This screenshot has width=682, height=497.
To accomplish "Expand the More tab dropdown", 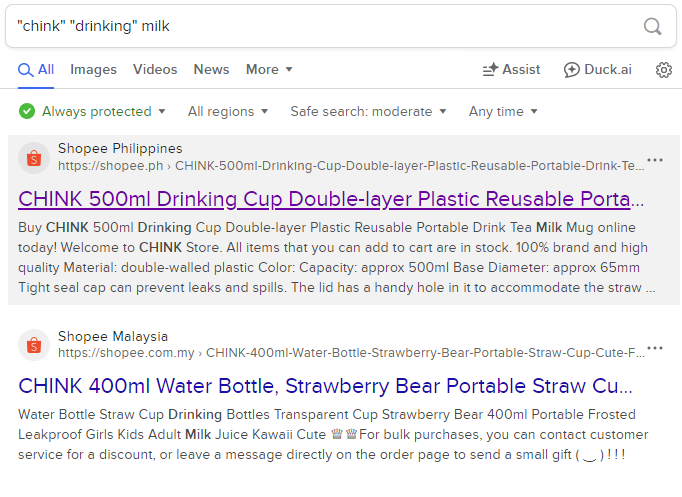I will pyautogui.click(x=269, y=70).
